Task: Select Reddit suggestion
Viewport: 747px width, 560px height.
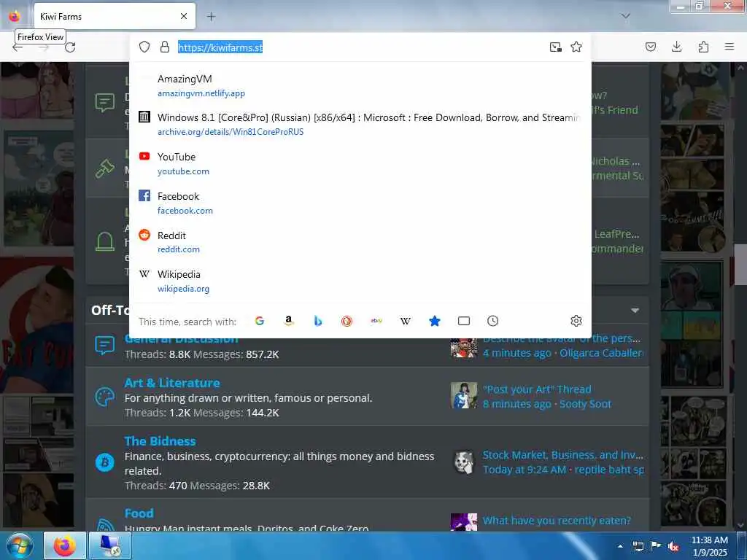Action: pos(360,242)
